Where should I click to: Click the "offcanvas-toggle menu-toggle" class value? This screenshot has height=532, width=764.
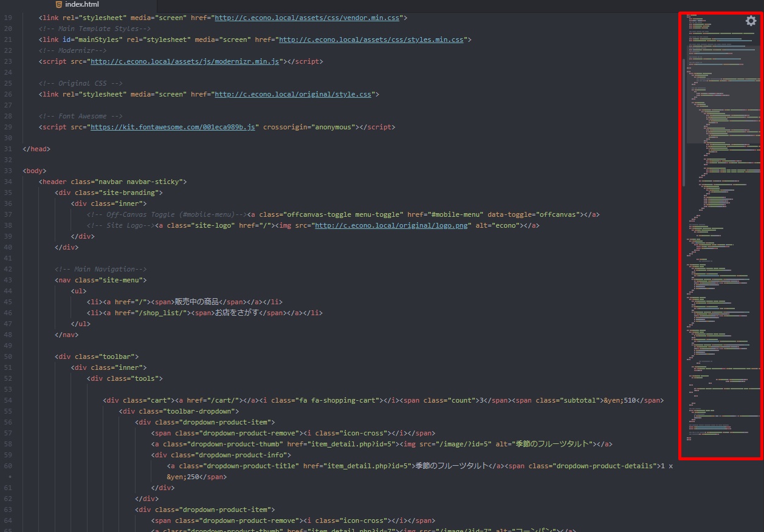tap(343, 214)
